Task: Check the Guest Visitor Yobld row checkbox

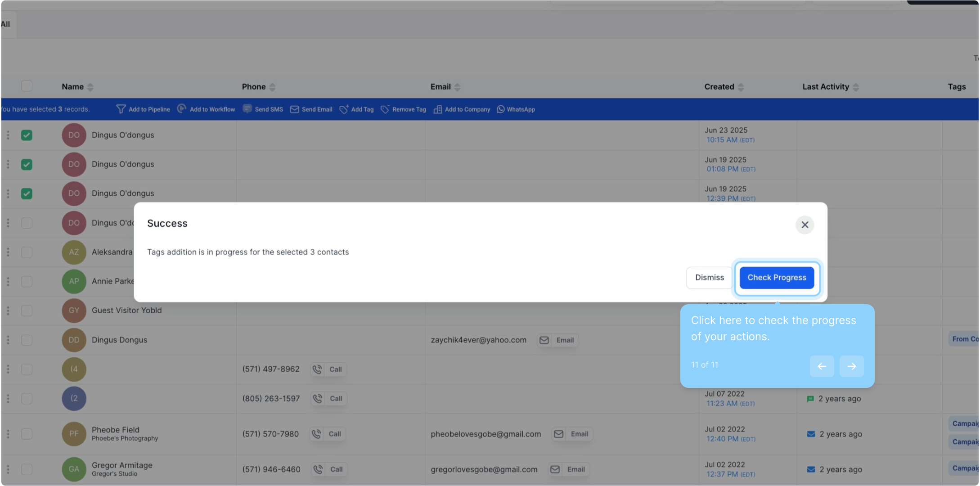Action: (x=27, y=310)
